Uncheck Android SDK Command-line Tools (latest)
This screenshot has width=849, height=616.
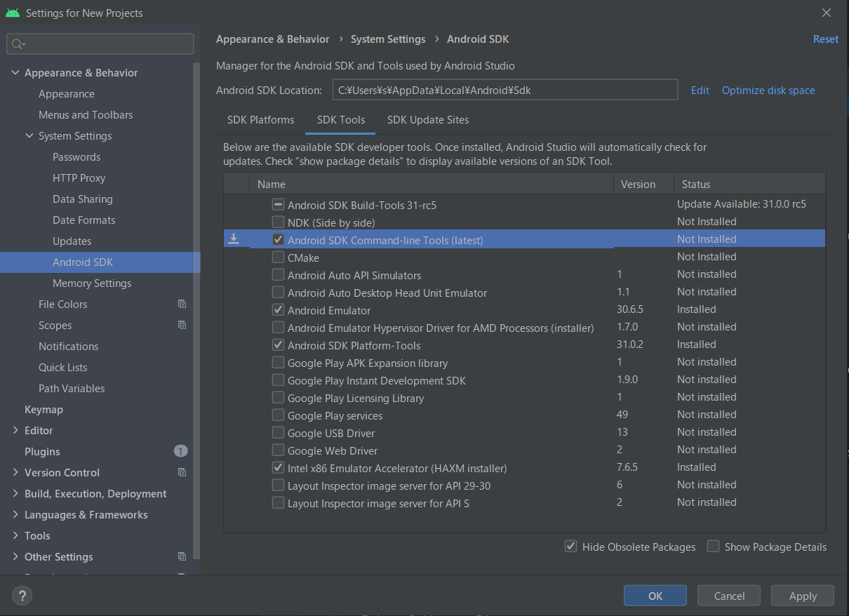pos(279,240)
